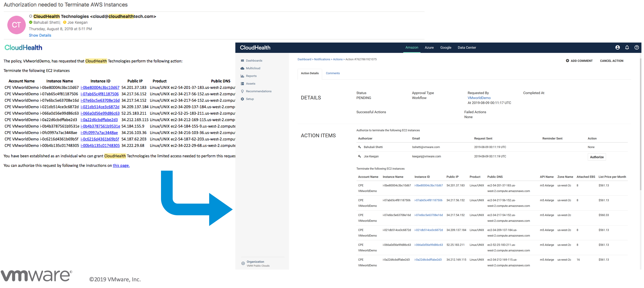The height and width of the screenshot is (288, 644).
Task: Click the Dashboard breadcrumb link
Action: coord(304,59)
